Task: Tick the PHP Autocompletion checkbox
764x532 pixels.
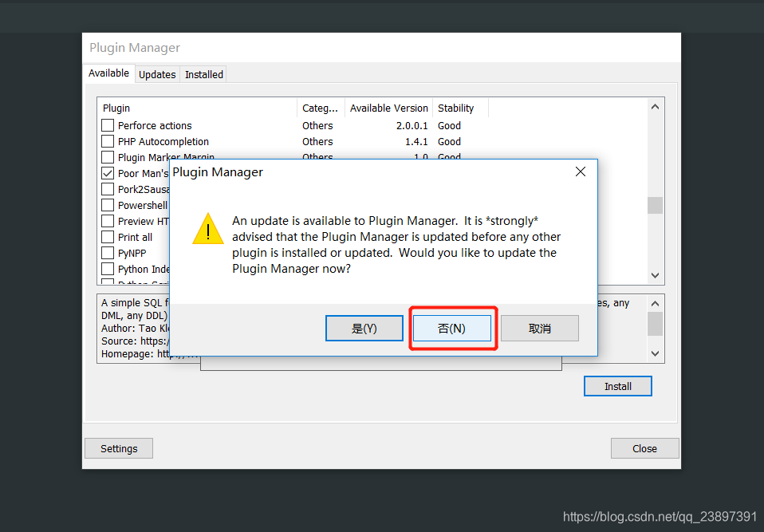Action: [x=108, y=141]
